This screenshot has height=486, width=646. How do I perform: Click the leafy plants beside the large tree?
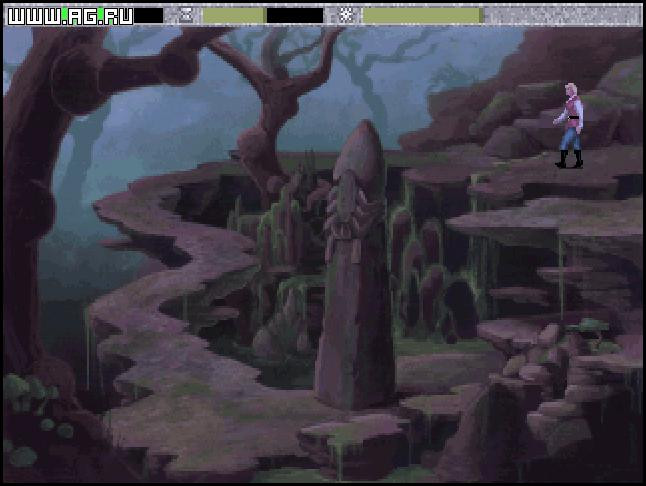coord(31,395)
